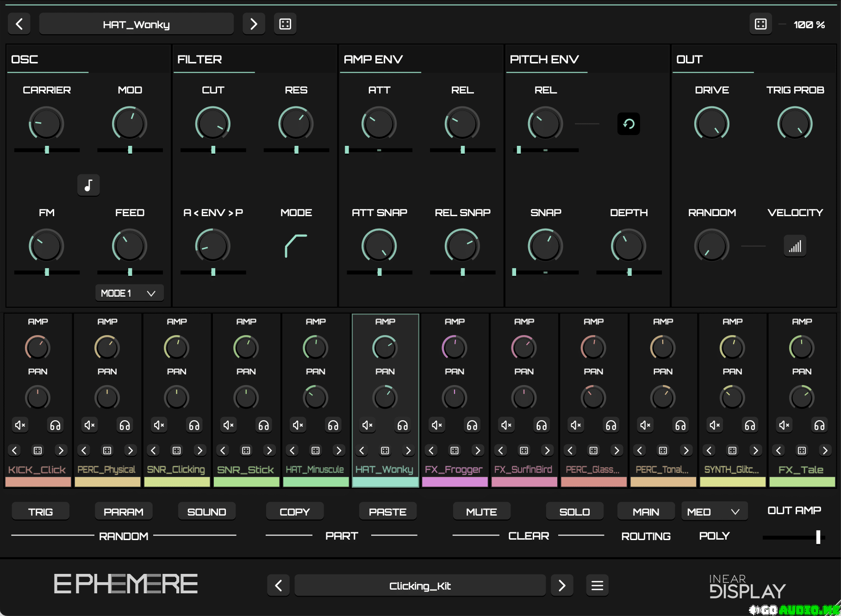Randomize PERC_Glass part with dice
841x616 pixels.
(x=593, y=450)
